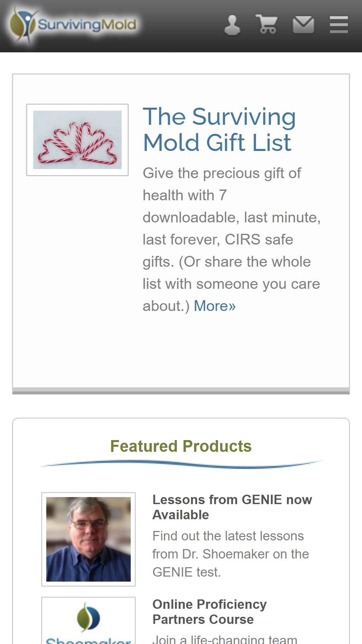Click the gift list description paragraph

(x=232, y=239)
